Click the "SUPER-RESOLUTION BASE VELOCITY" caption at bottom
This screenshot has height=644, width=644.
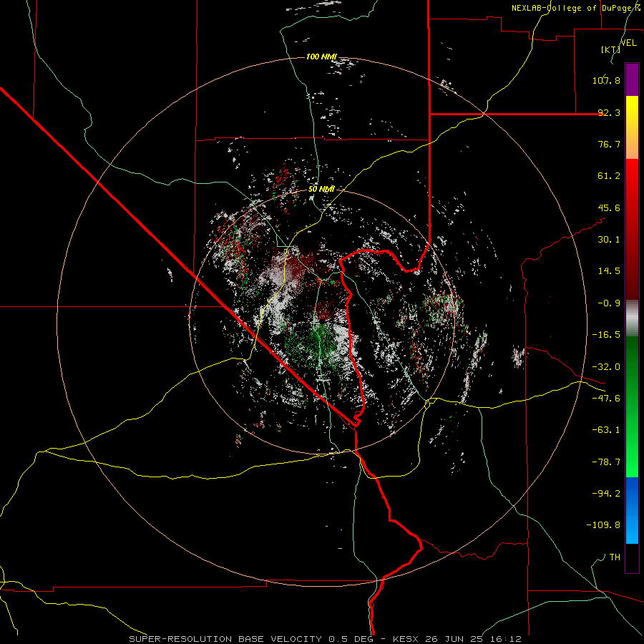tap(226, 639)
